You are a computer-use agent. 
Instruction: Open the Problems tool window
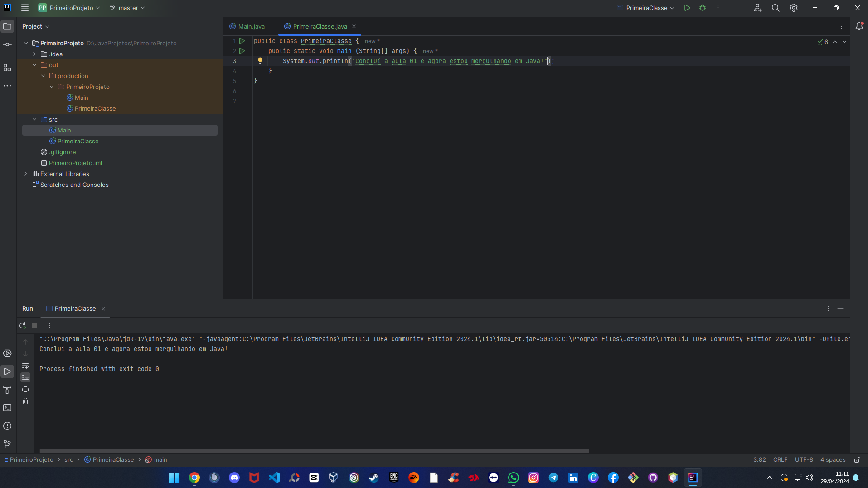(7, 426)
